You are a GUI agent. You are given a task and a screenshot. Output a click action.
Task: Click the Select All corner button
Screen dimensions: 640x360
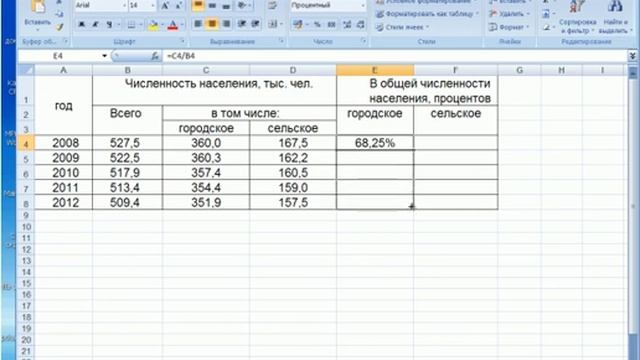pyautogui.click(x=26, y=70)
